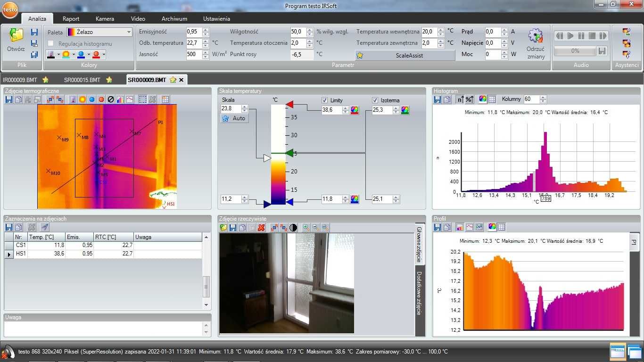Select the cold spot tool in thermographic toolbar
Image resolution: width=644 pixels, height=362 pixels.
92,99
